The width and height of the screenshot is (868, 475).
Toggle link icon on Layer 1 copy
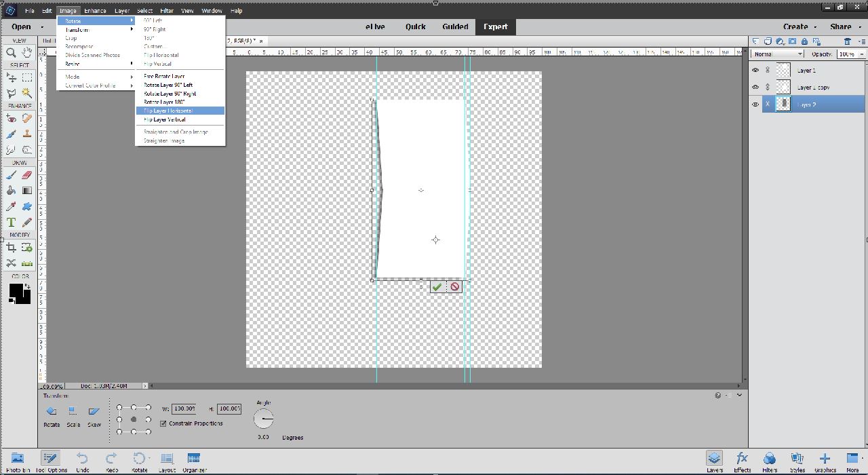[768, 87]
